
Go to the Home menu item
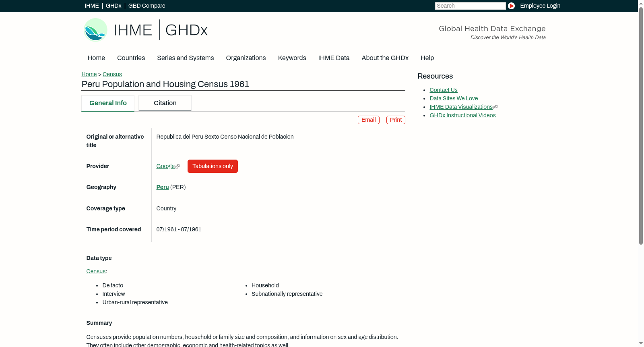click(96, 58)
